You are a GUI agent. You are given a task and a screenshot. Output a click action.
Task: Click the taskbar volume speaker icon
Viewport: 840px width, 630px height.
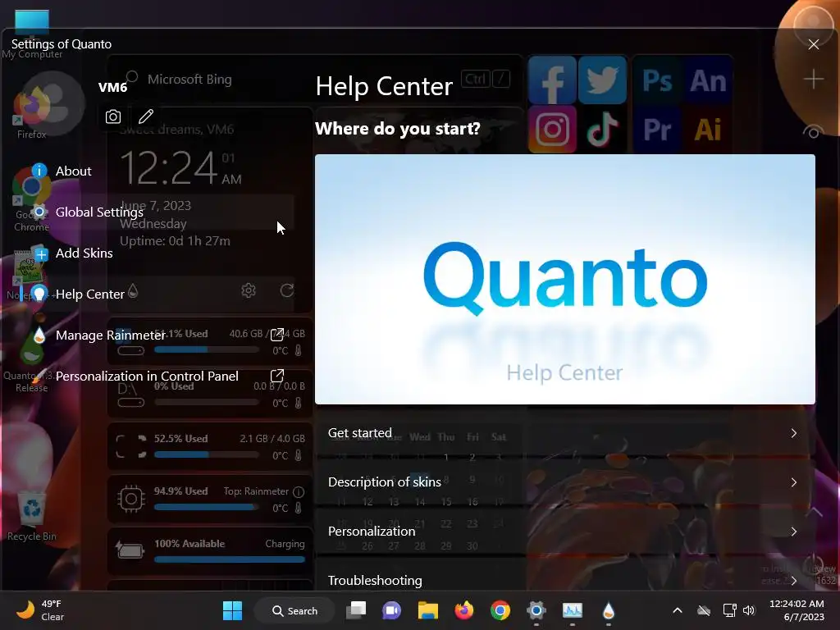(x=749, y=610)
